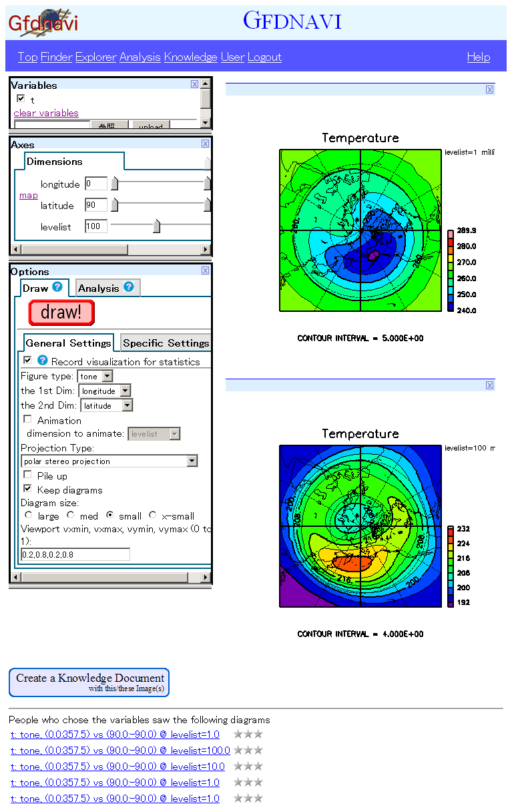Click the levelist slider handle
The width and height of the screenshot is (512, 812).
pyautogui.click(x=157, y=226)
